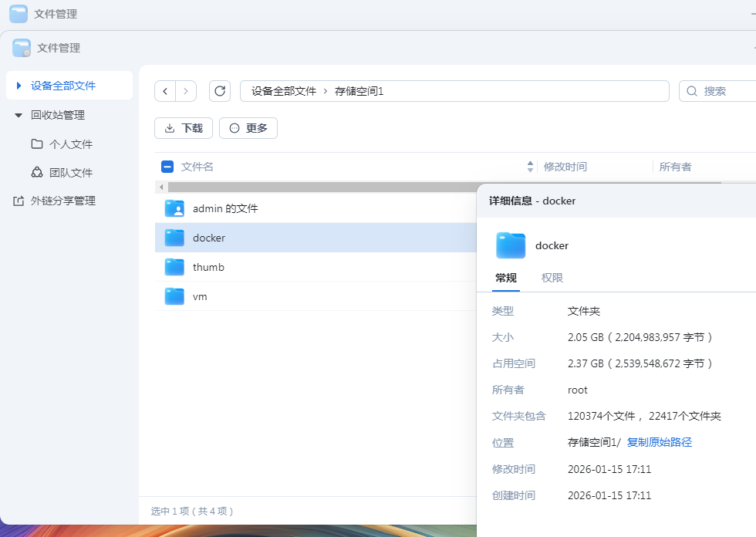
Task: Click the forward navigation arrow
Action: point(186,90)
